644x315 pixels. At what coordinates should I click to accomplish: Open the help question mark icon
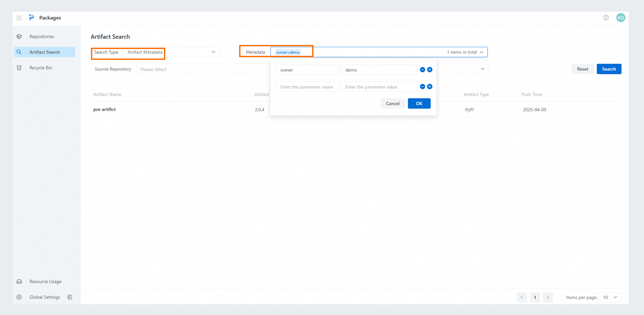[605, 18]
